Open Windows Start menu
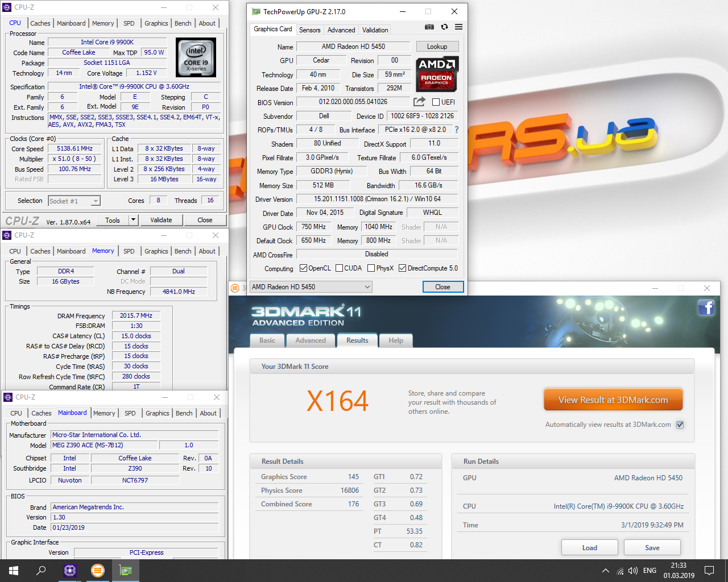Screen dimensions: 728x582 tap(14, 571)
